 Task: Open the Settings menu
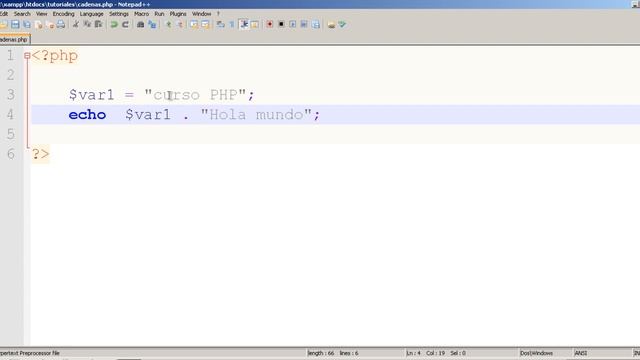119,13
